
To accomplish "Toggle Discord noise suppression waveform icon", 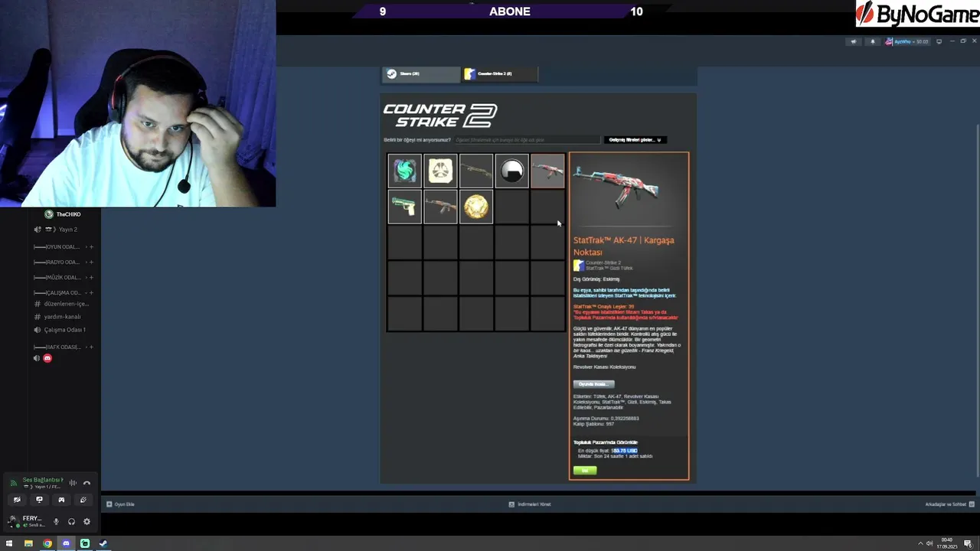I will 73,483.
